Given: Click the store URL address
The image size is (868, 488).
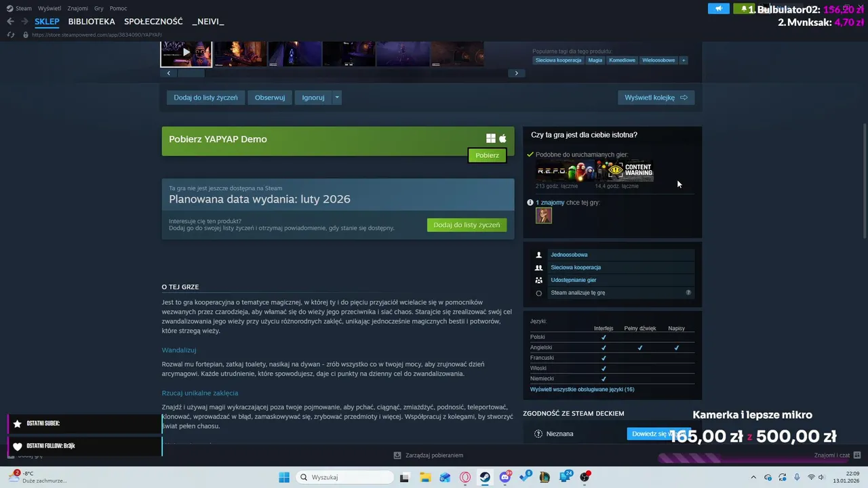Looking at the screenshot, I should click(96, 35).
